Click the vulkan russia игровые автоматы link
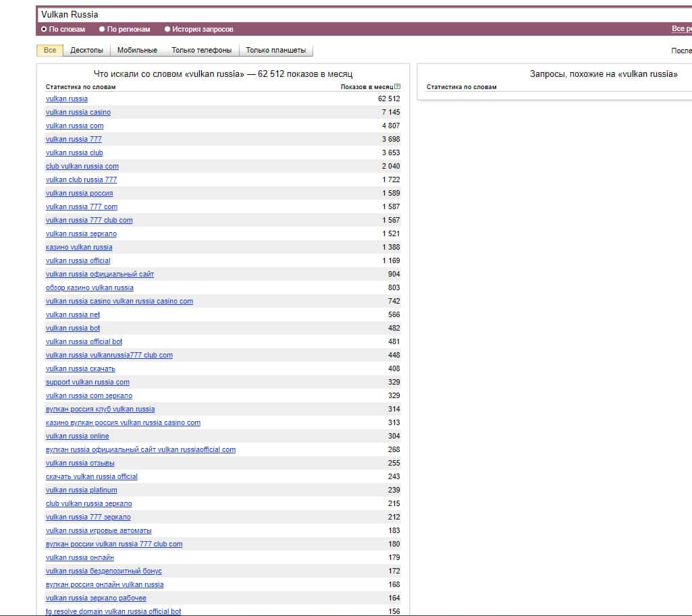This screenshot has height=616, width=692. (99, 530)
